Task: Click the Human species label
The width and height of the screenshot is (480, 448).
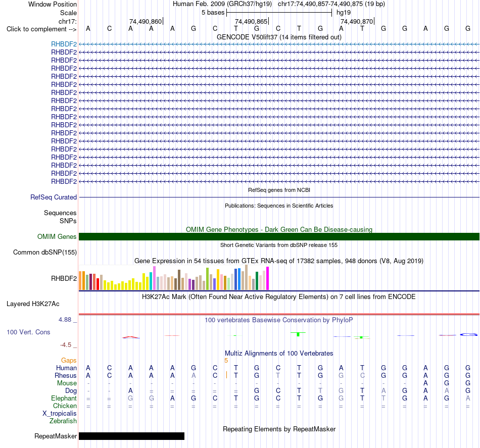Action: pyautogui.click(x=66, y=368)
